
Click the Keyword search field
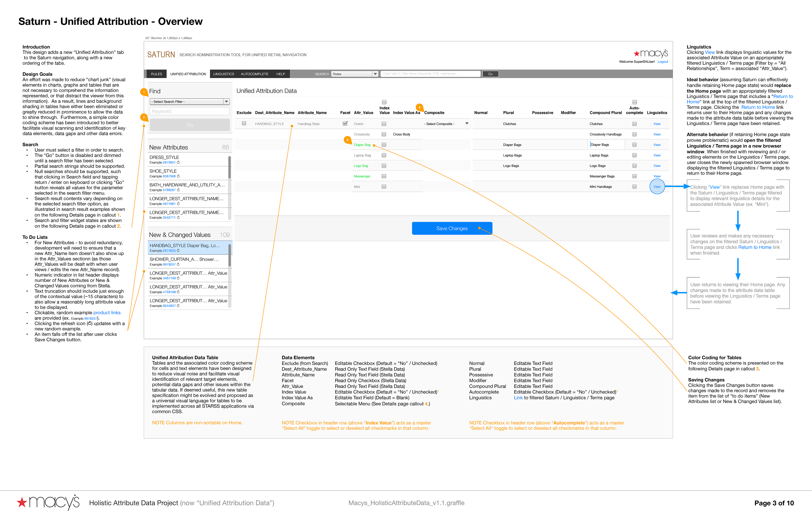coord(189,111)
